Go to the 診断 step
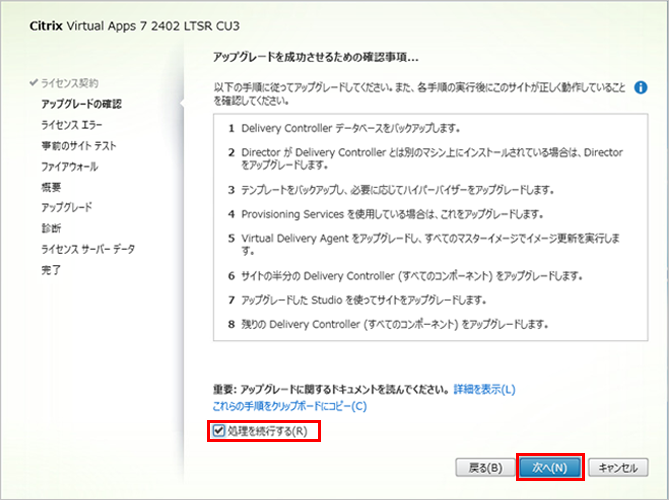The image size is (669, 500). pos(52,228)
